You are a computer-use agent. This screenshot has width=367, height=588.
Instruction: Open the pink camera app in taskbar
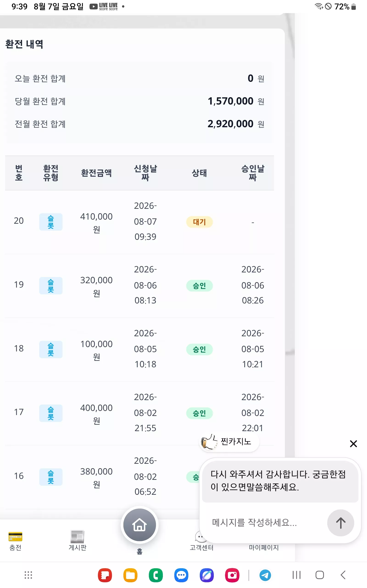[232, 575]
